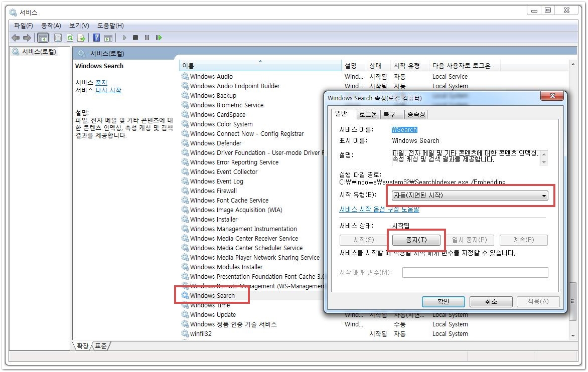Select the Windows Management Instrumentation row
This screenshot has height=372, width=588.
(243, 229)
